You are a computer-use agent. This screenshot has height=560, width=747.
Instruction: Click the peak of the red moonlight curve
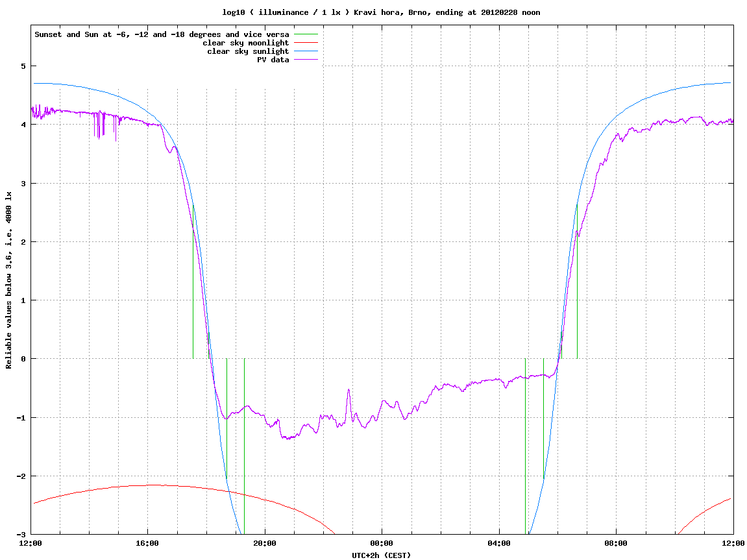point(153,485)
